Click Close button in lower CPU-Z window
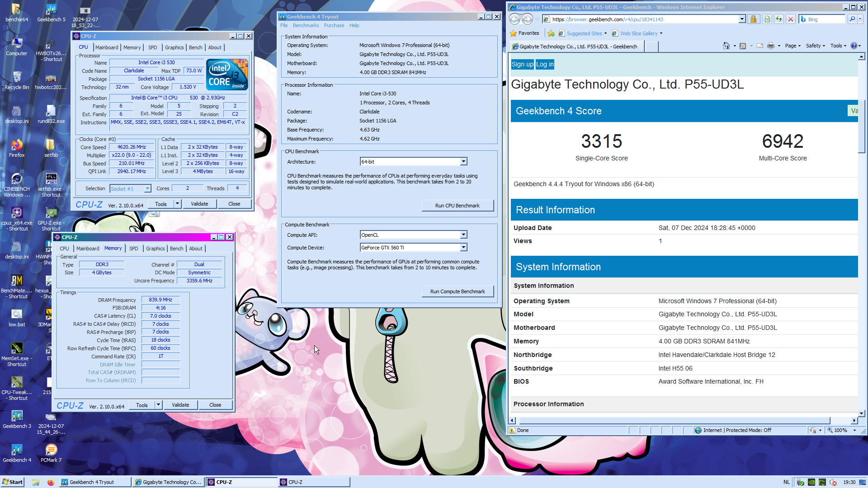 [x=215, y=405]
